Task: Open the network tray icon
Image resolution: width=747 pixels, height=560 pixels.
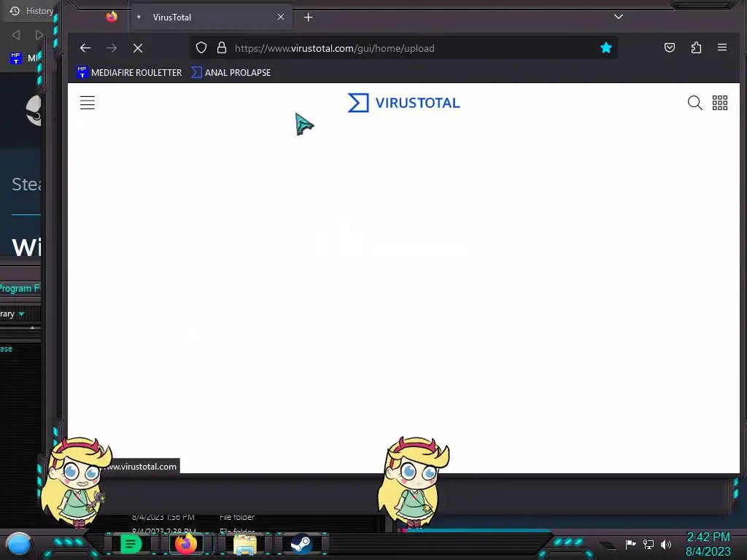Action: (649, 544)
